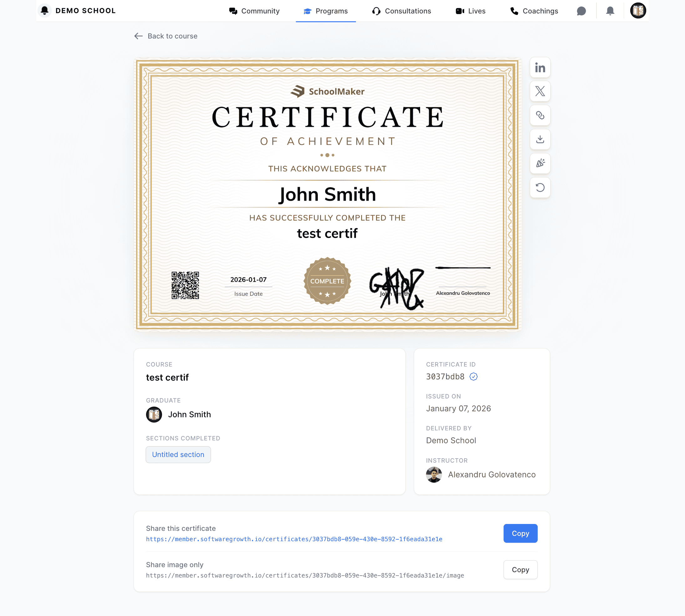
Task: Copy the share certificate link
Action: [x=520, y=533]
